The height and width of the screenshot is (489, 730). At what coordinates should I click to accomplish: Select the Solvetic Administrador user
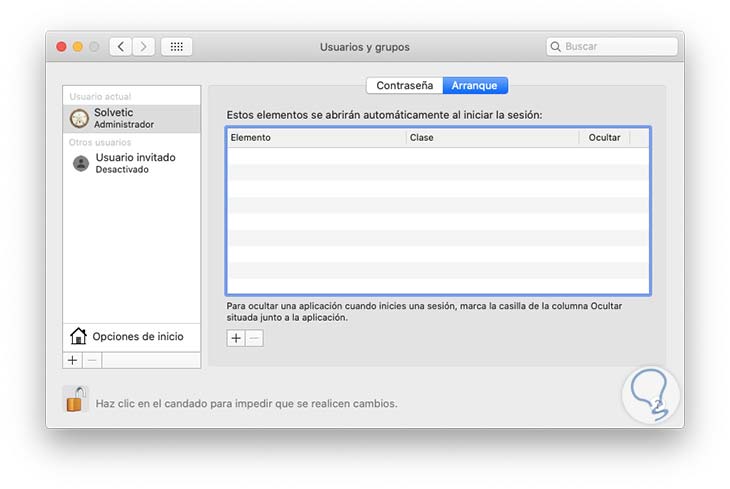[132, 118]
